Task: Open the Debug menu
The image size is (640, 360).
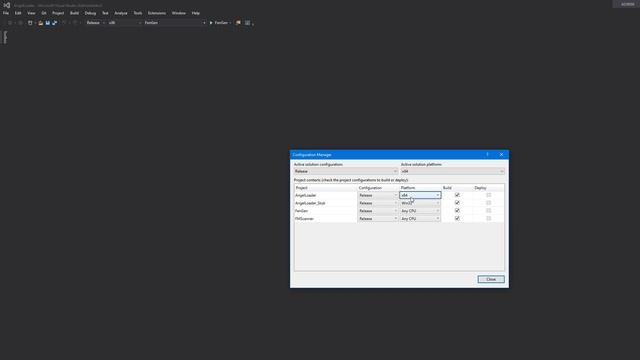Action: (x=90, y=13)
